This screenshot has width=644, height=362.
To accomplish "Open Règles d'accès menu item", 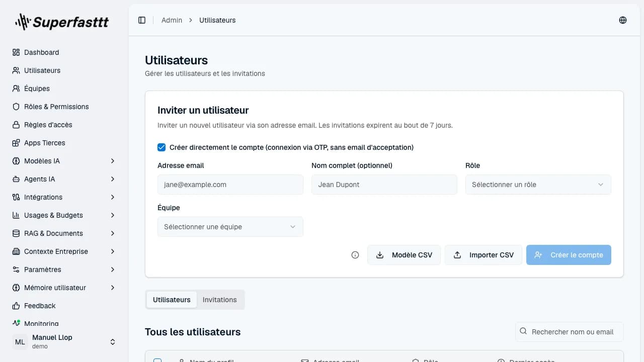I will click(x=64, y=125).
